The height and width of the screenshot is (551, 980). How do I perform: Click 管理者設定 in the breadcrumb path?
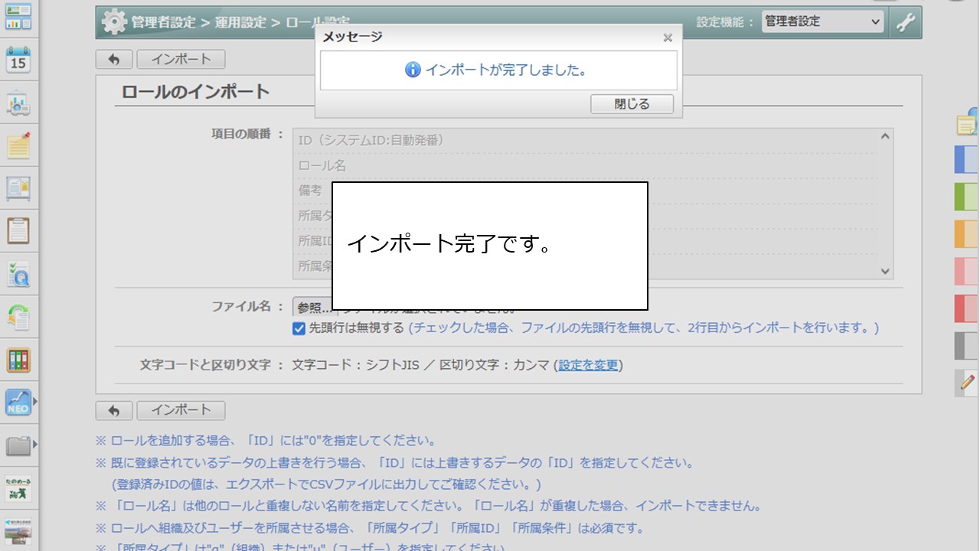[163, 22]
